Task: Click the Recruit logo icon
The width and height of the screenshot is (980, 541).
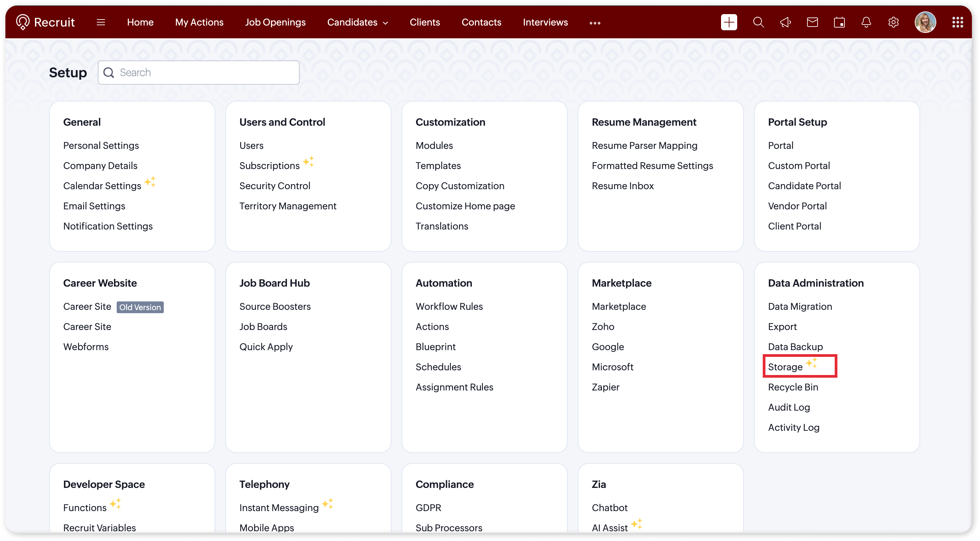Action: point(23,22)
